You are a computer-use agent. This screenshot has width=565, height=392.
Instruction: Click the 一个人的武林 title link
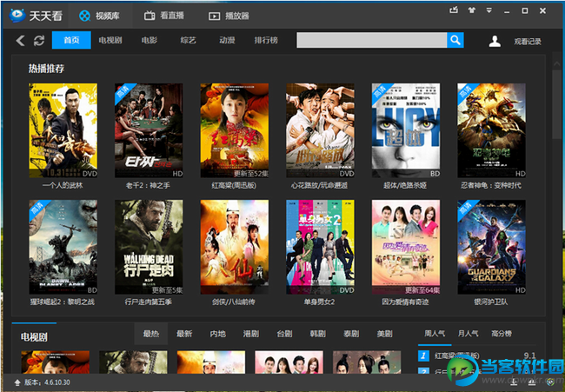(63, 185)
